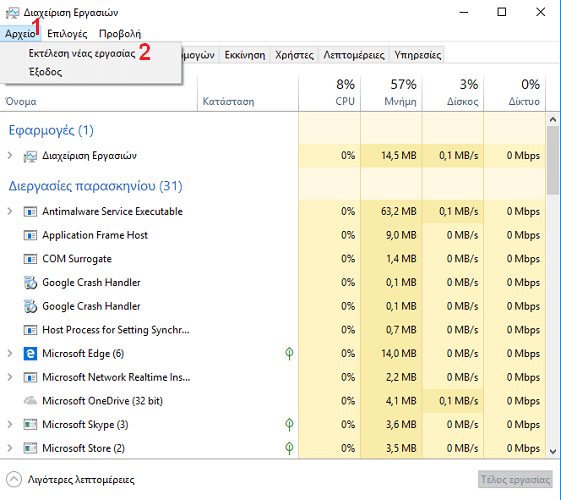
Task: Open the Αρχείο menu
Action: [x=20, y=34]
